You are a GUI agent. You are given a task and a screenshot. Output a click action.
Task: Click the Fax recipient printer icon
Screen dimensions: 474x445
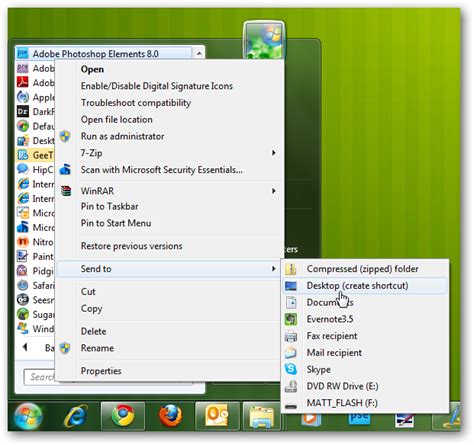coord(291,336)
